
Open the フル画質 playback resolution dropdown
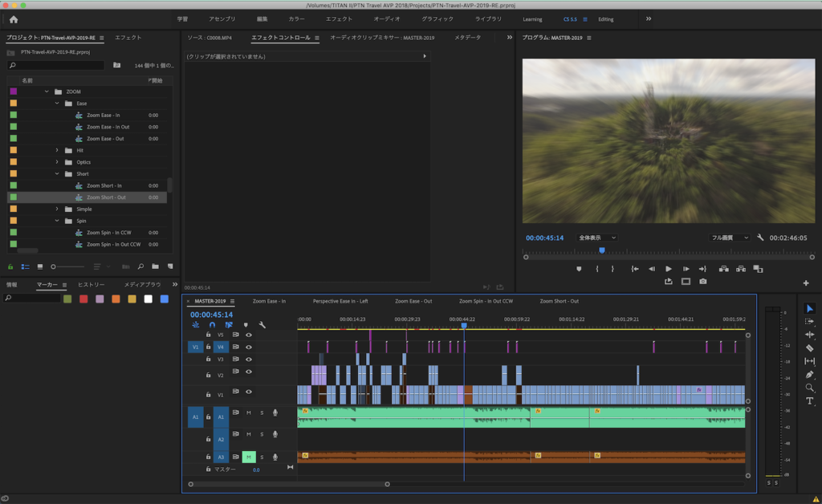[729, 238]
